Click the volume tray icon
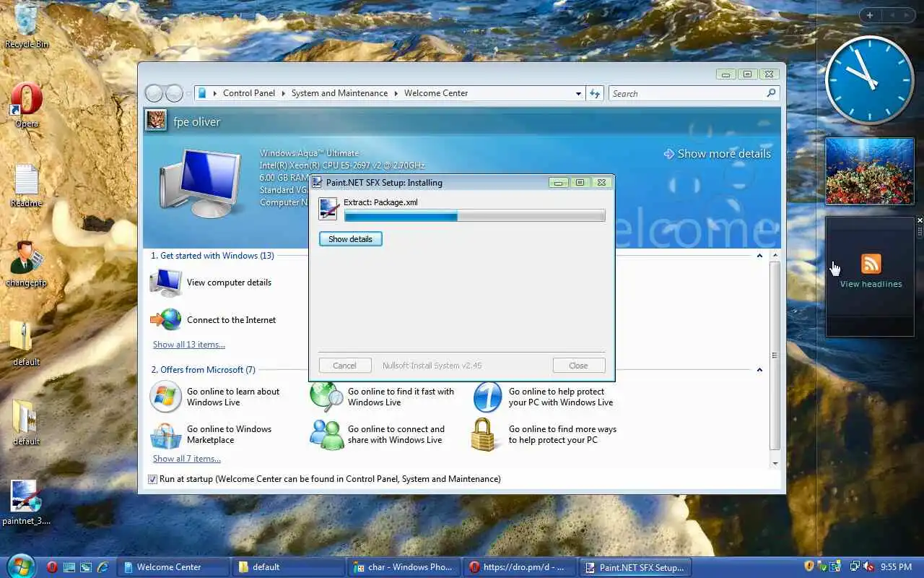The image size is (924, 578). [868, 567]
